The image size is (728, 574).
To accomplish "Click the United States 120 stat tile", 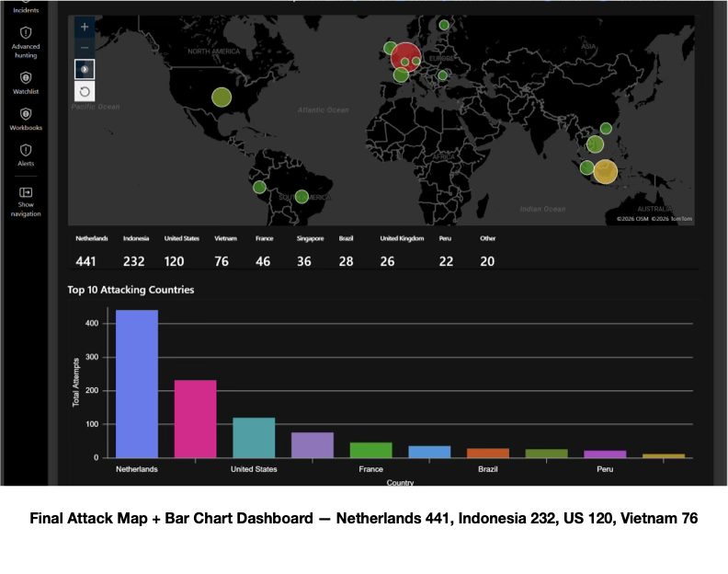I will [x=181, y=252].
